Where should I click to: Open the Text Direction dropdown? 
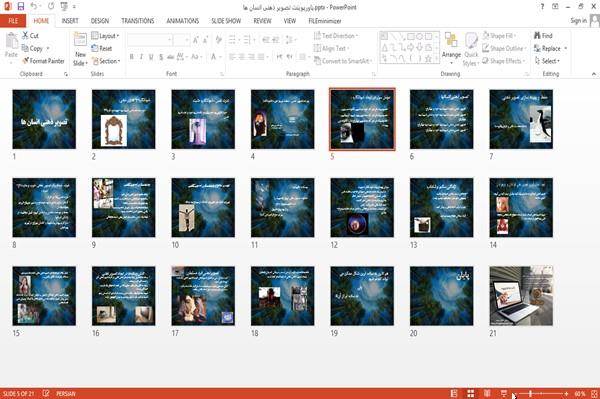point(336,36)
